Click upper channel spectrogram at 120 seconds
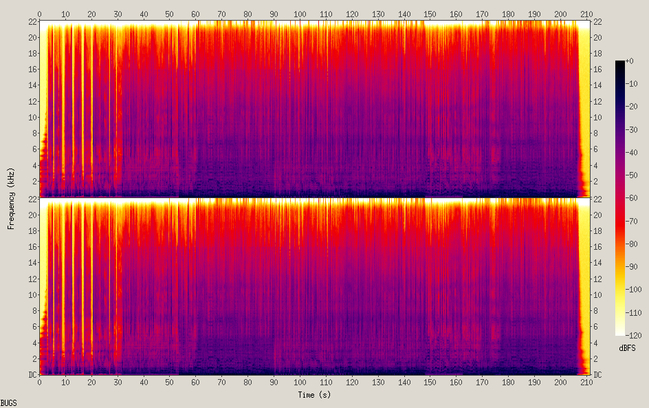Viewport: 649px width, 408px height. click(x=352, y=109)
